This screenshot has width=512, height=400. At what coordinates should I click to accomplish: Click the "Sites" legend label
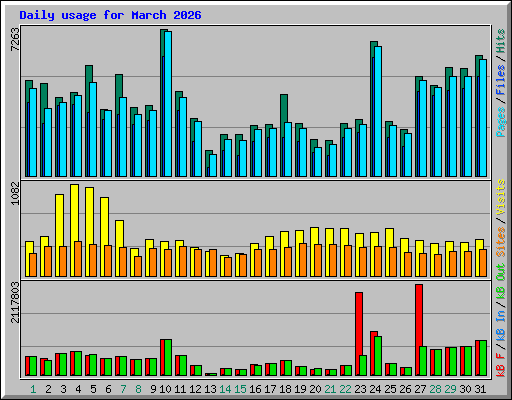tap(501, 242)
